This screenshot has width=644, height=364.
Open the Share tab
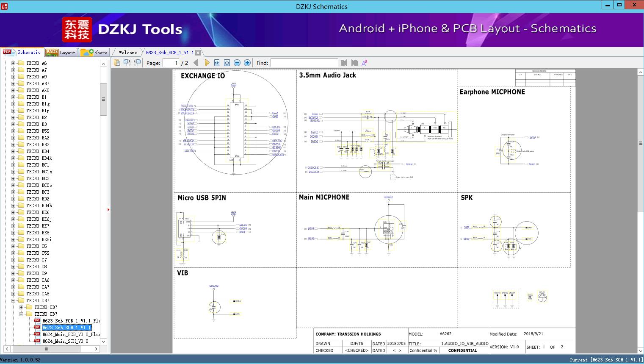94,53
